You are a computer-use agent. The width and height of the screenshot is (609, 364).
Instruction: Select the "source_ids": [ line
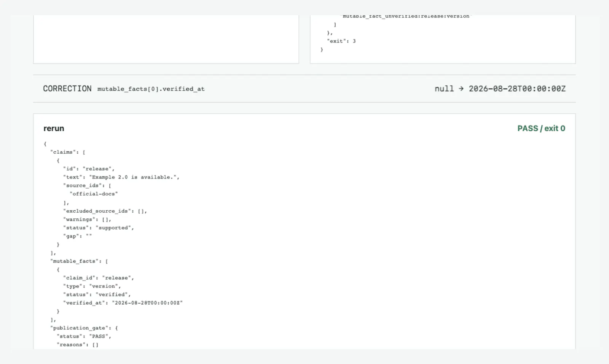pyautogui.click(x=87, y=186)
